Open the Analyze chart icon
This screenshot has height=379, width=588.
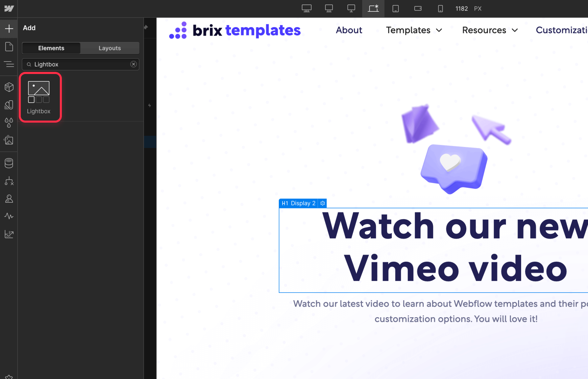[9, 234]
